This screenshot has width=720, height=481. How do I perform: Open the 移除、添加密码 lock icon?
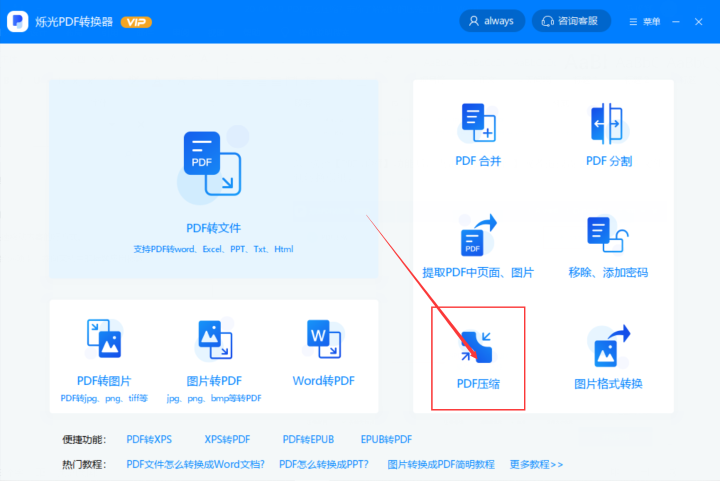608,235
